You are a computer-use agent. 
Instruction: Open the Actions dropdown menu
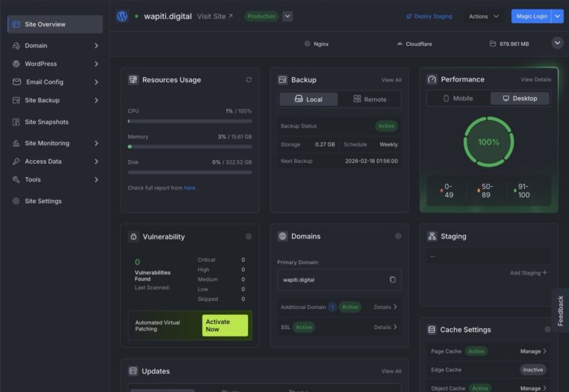pos(485,16)
